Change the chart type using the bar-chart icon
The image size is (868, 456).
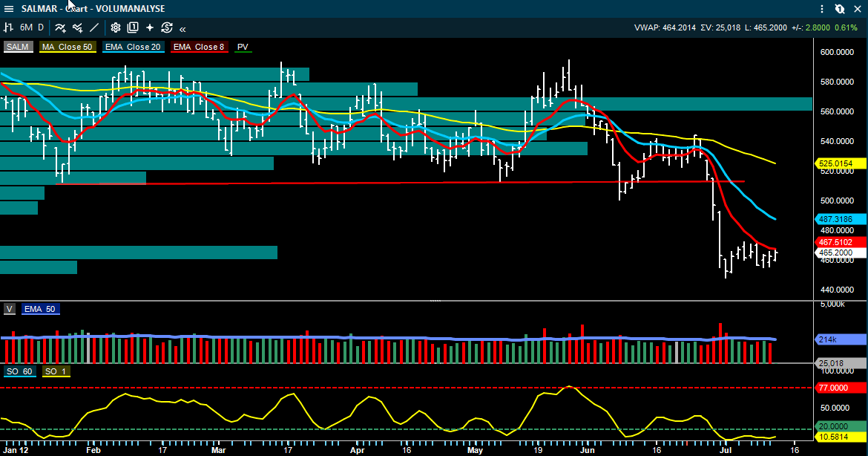[x=8, y=27]
